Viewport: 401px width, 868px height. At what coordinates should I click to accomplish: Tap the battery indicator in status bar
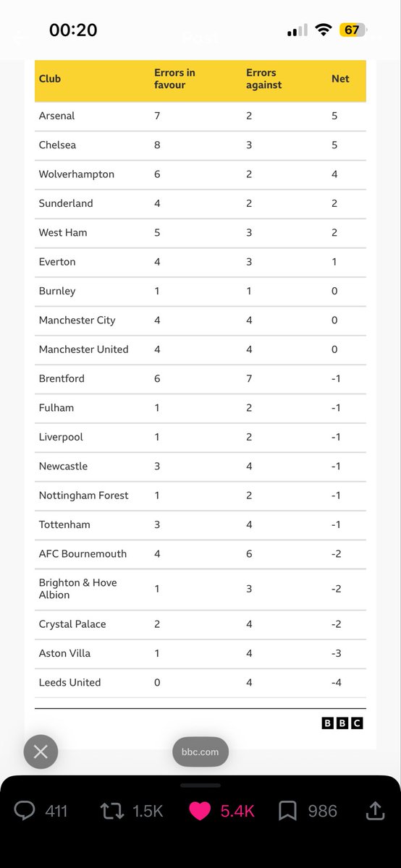(x=353, y=30)
